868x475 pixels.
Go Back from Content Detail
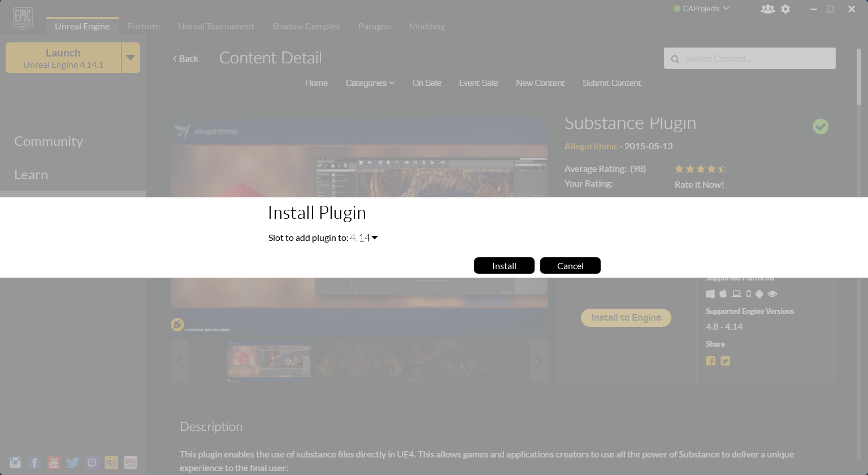click(x=185, y=58)
